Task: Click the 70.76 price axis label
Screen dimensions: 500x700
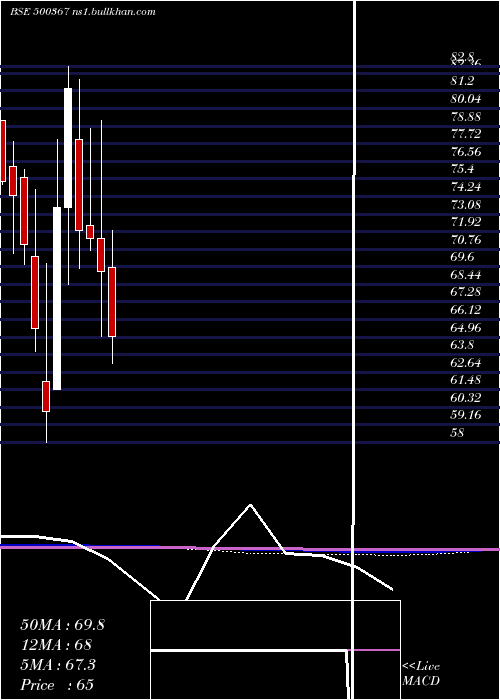Action: [x=466, y=240]
